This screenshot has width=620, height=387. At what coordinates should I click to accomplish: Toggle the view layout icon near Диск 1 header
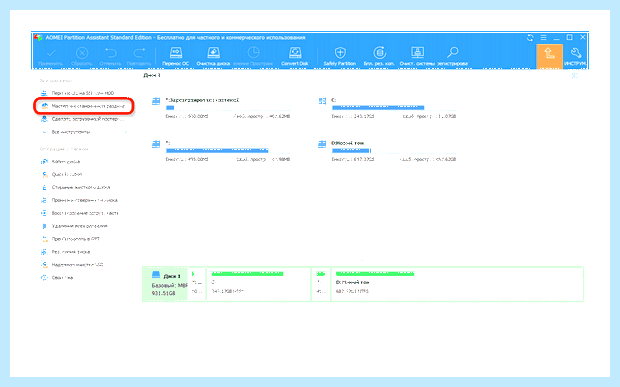click(575, 76)
